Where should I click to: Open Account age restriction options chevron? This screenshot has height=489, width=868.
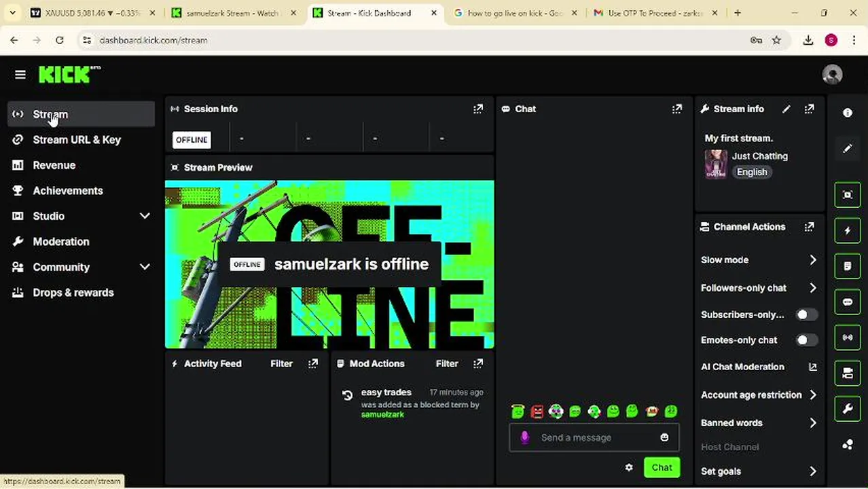[813, 395]
